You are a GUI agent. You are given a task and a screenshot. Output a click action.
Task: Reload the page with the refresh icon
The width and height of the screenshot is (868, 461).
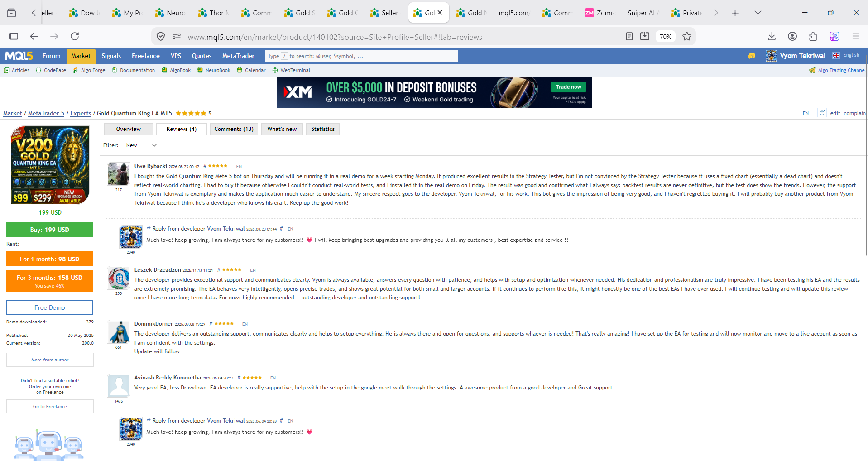pyautogui.click(x=75, y=36)
